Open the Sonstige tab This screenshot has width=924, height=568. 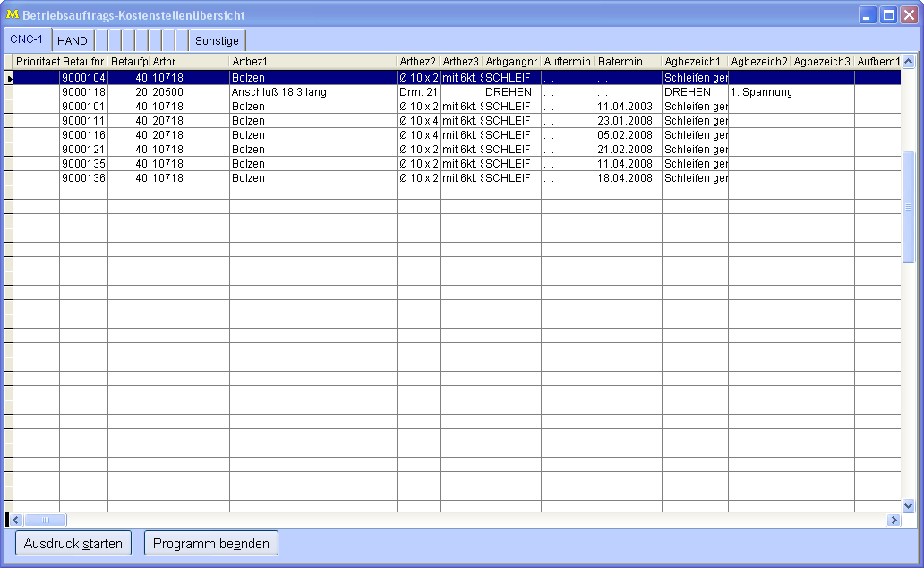217,41
